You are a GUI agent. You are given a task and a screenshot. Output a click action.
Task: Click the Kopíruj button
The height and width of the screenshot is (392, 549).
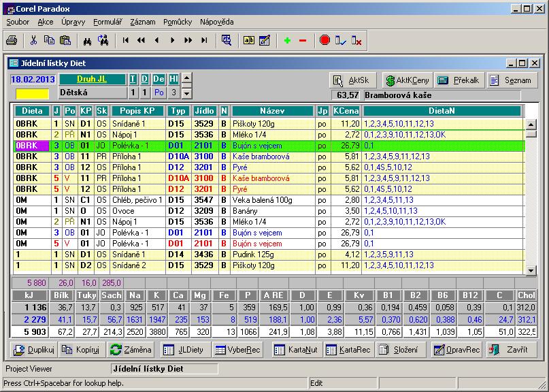pos(82,350)
